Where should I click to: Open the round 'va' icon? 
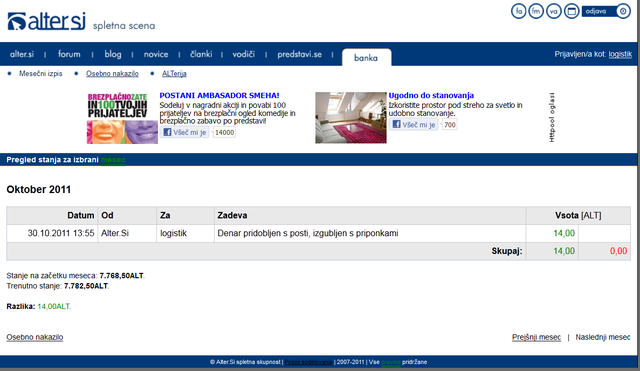click(554, 11)
